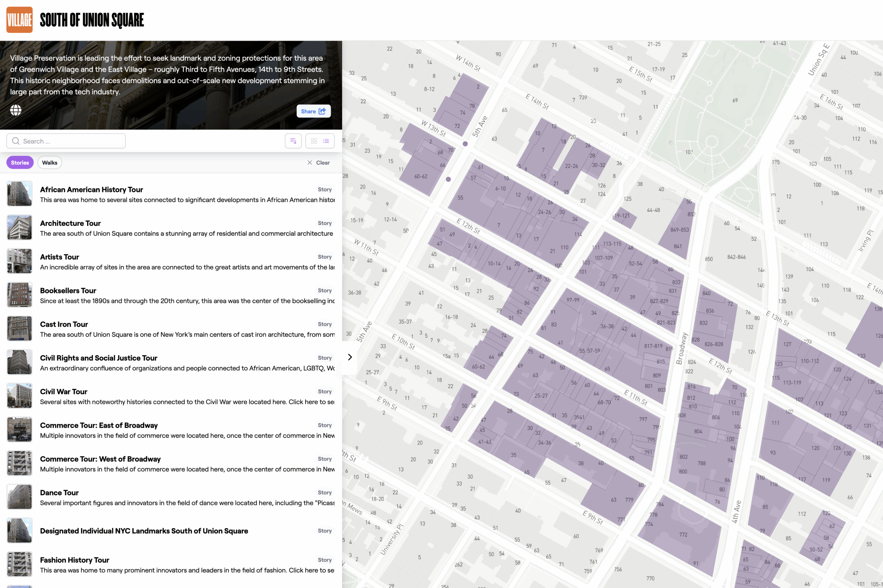883x588 pixels.
Task: Open the Cast Iron Tour entry
Action: [x=64, y=324]
